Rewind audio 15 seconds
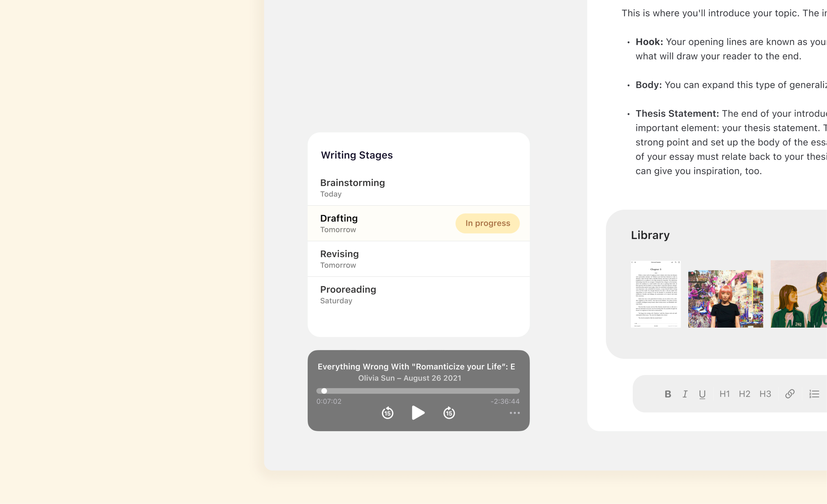 pos(387,413)
